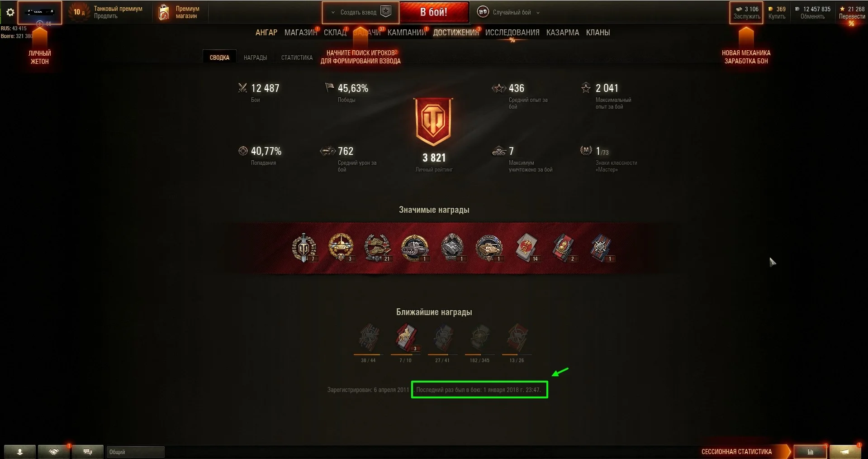Open settings via the gear icon
Viewport: 868px width, 459px height.
pos(10,12)
